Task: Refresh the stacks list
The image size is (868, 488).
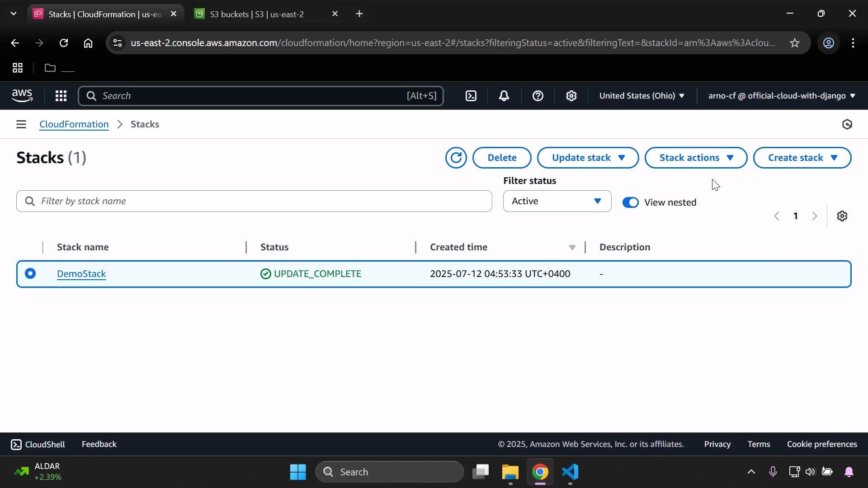Action: click(x=456, y=158)
